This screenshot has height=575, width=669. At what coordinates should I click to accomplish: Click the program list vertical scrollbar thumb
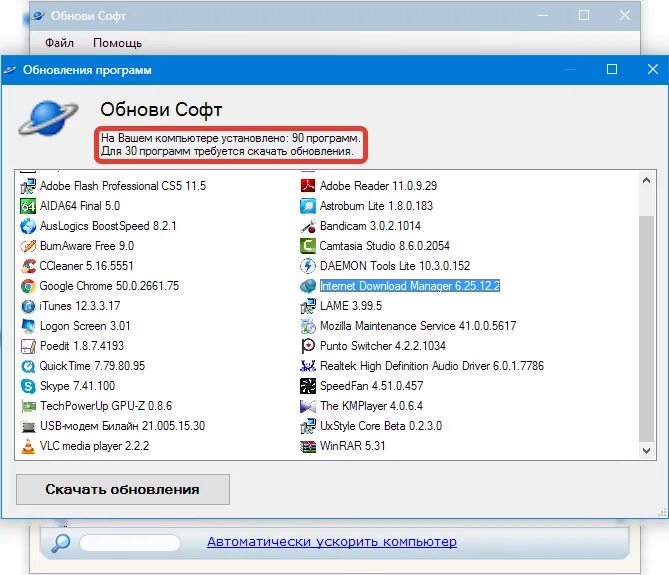pyautogui.click(x=646, y=329)
